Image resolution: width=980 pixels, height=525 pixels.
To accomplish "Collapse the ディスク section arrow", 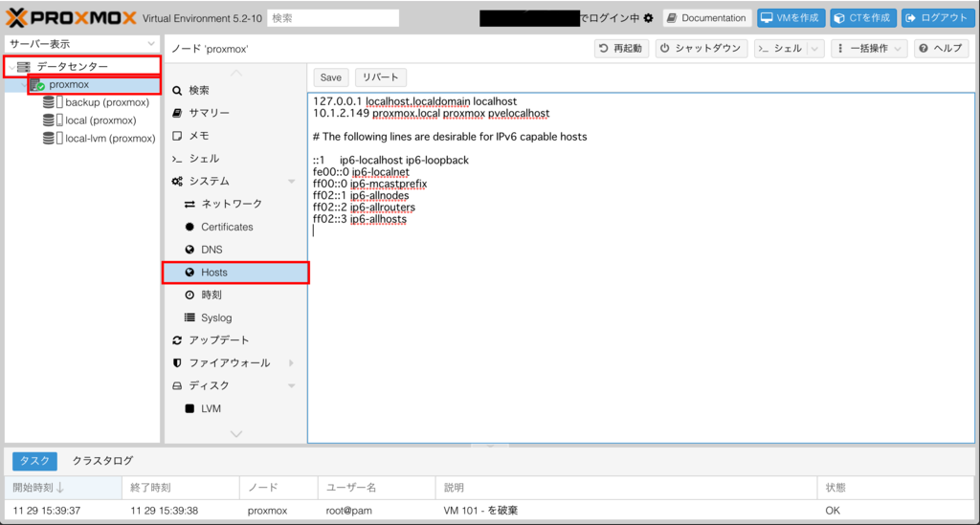I will (292, 385).
